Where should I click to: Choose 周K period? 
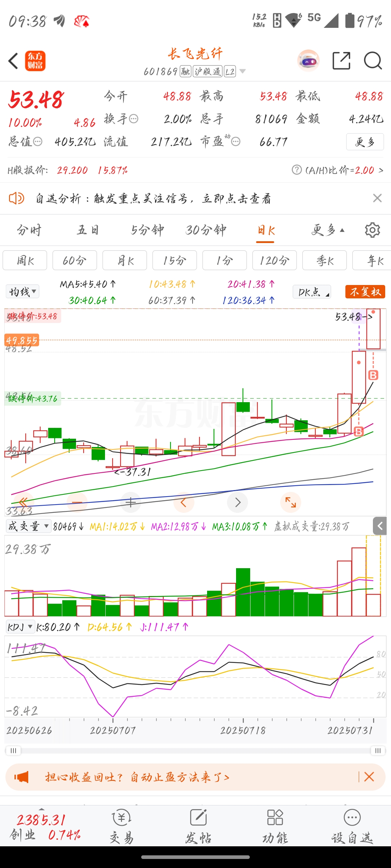pyautogui.click(x=25, y=260)
